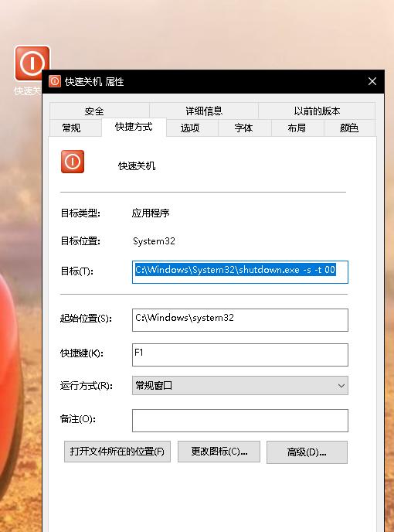Image resolution: width=394 pixels, height=532 pixels.
Task: Click the 快捷方式 tab
Action: click(x=134, y=127)
